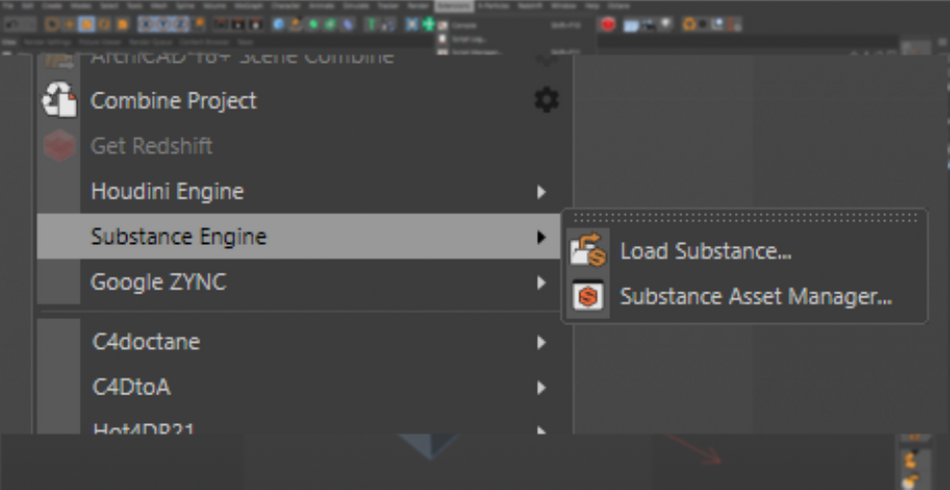
Task: Open the Window menu in menu bar
Action: [563, 6]
